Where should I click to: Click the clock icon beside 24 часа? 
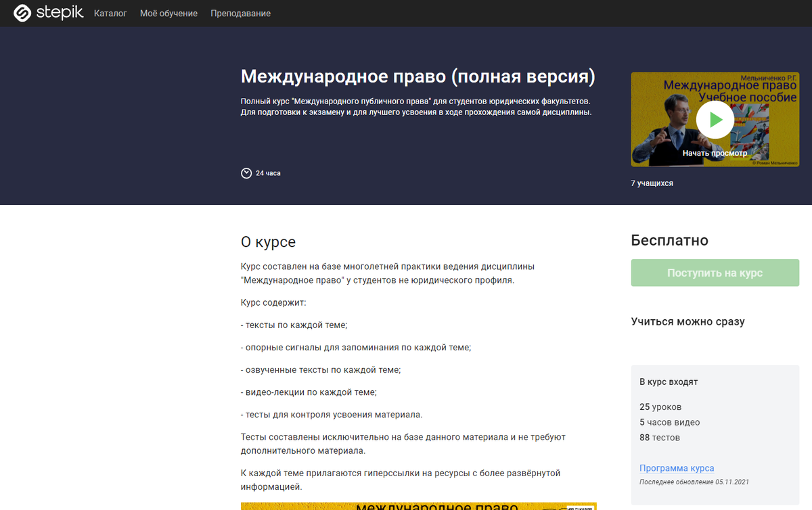point(246,173)
